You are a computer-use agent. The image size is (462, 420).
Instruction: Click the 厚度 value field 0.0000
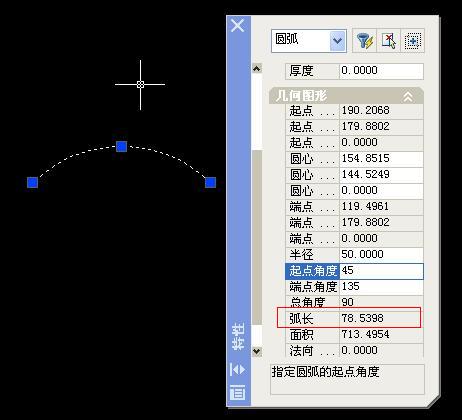(x=381, y=71)
